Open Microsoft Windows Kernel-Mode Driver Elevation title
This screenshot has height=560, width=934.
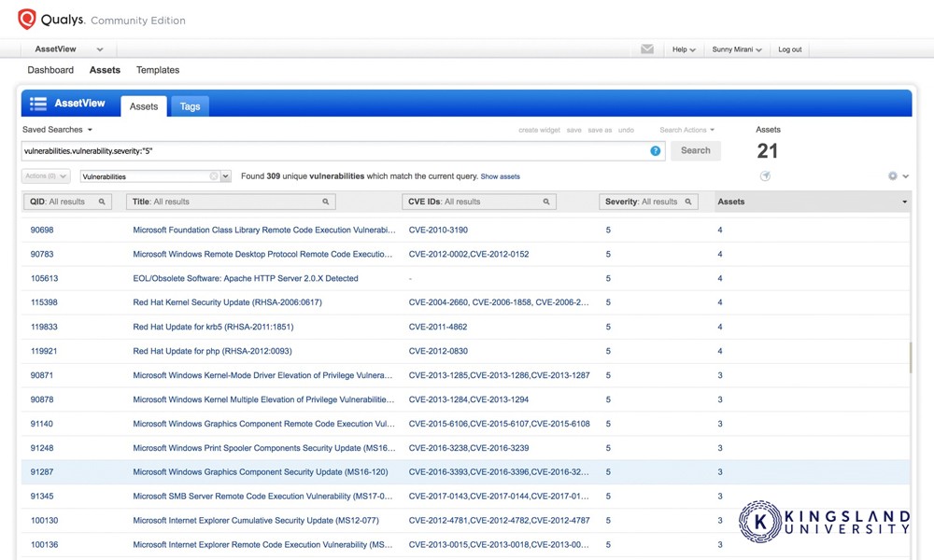[x=262, y=375]
